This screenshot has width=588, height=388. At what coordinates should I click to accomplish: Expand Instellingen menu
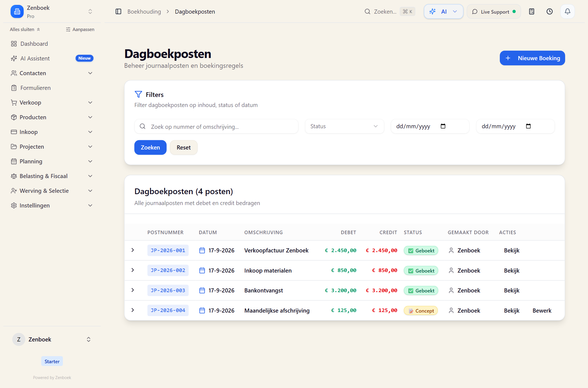52,206
